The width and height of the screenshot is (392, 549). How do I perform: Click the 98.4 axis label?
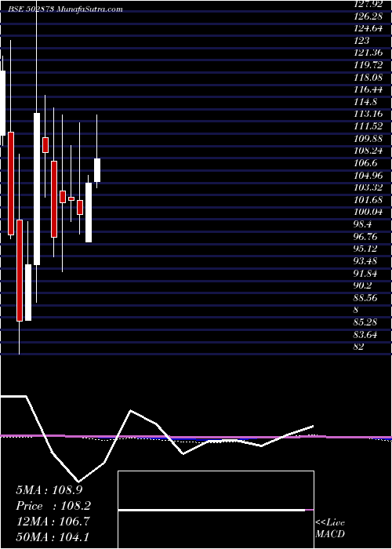tap(364, 224)
